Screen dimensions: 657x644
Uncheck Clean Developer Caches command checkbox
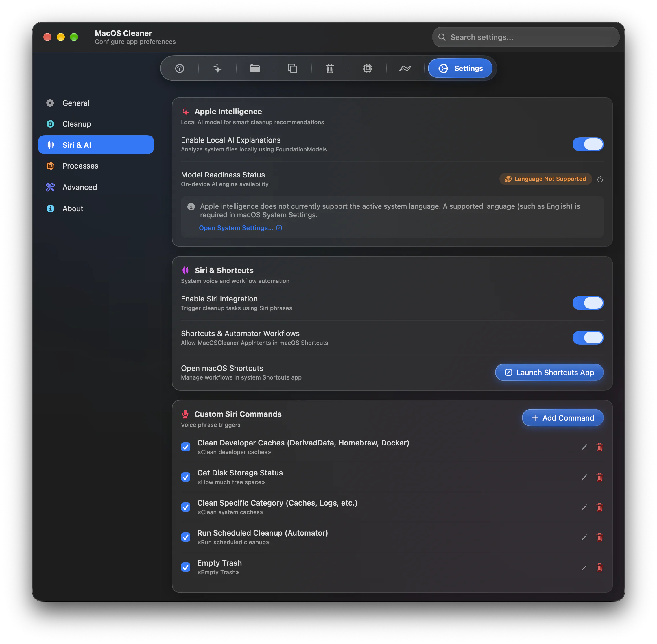(185, 447)
